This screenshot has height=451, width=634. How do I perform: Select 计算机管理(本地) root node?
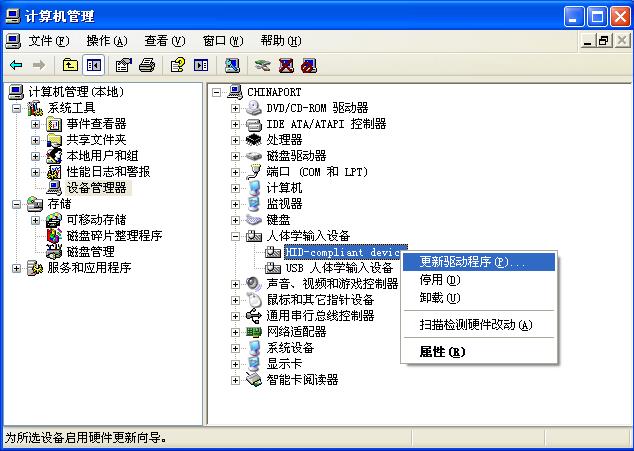click(x=76, y=92)
